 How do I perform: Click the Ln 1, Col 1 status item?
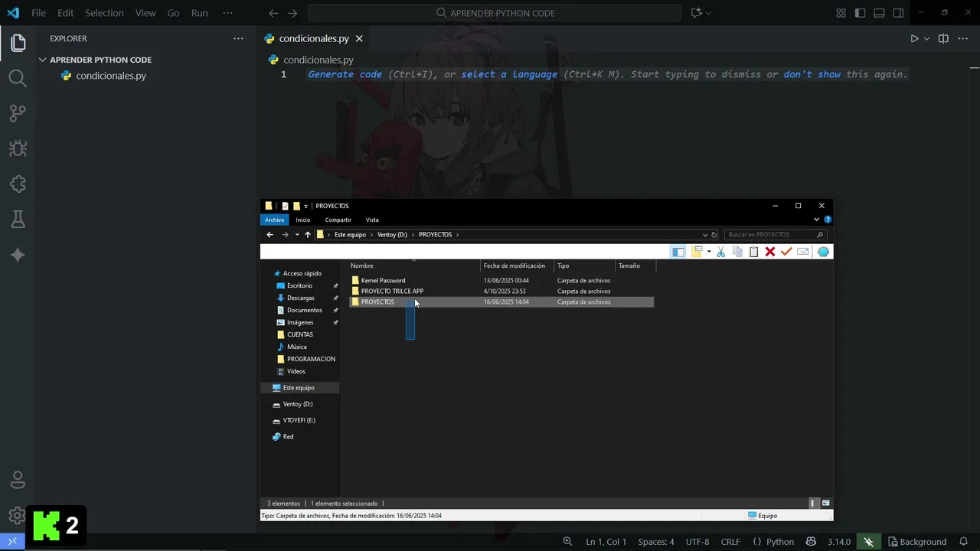tap(606, 542)
